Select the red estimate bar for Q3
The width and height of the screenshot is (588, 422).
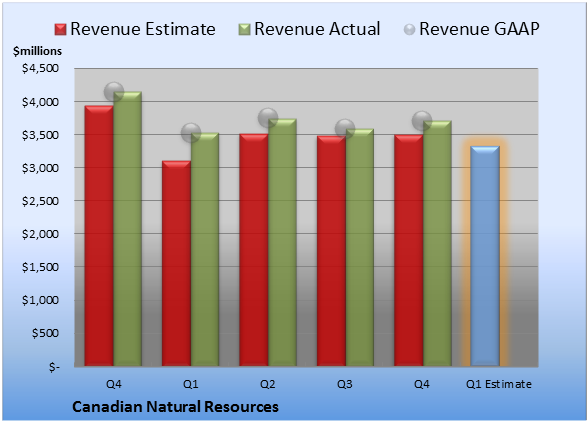(x=331, y=251)
